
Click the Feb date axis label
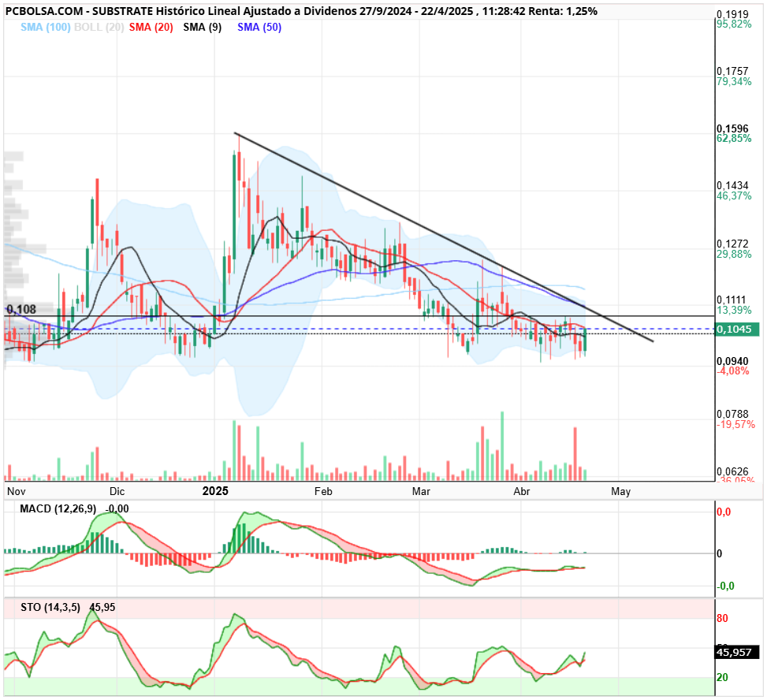(323, 492)
